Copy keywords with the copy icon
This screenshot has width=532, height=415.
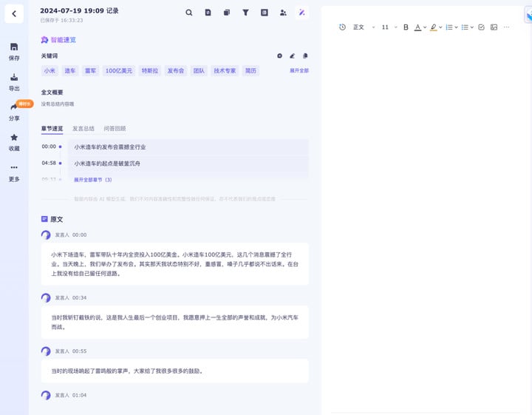(305, 55)
